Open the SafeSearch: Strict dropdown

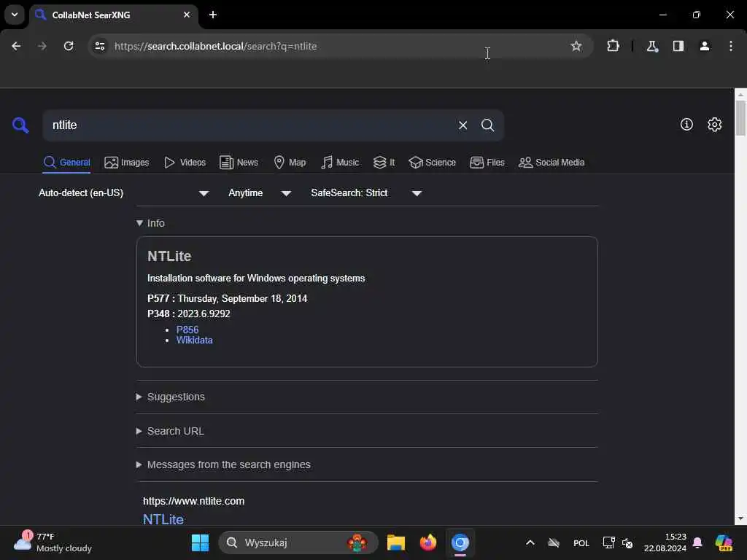(x=366, y=192)
